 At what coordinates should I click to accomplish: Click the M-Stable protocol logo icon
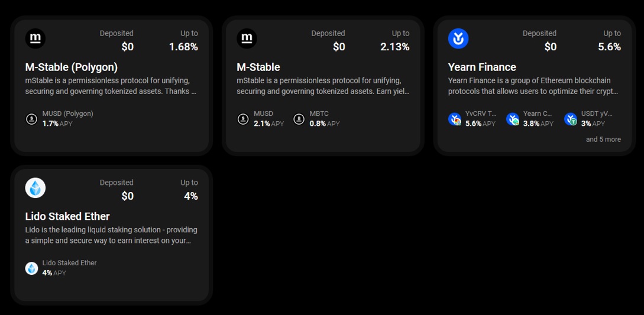(247, 38)
